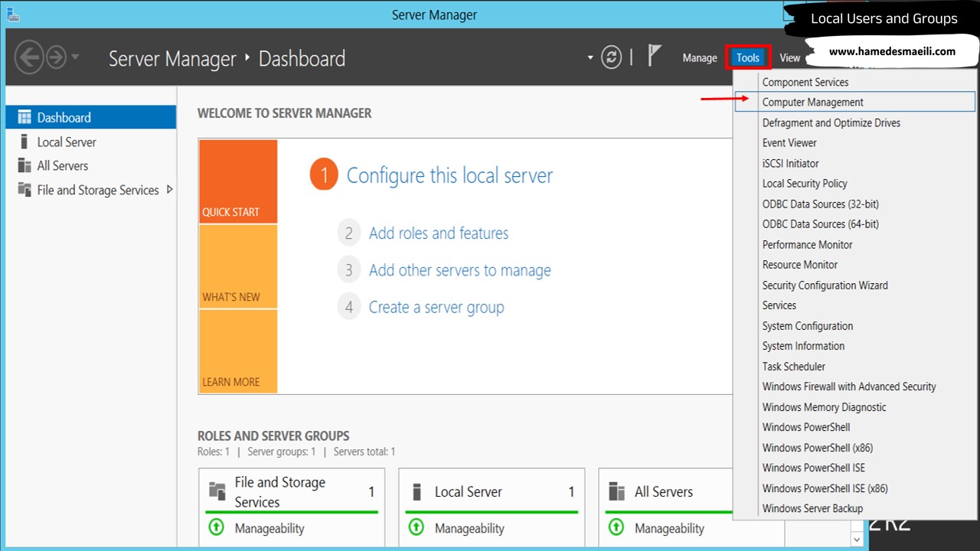Screen dimensions: 980x551
Task: Run Windows Memory Diagnostic
Action: (855, 407)
